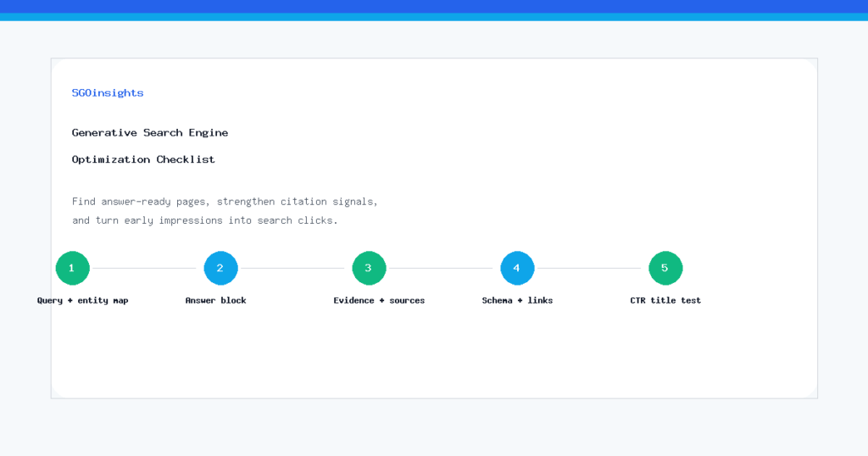Select the blue step 4 circle
This screenshot has height=456, width=868.
click(x=518, y=268)
